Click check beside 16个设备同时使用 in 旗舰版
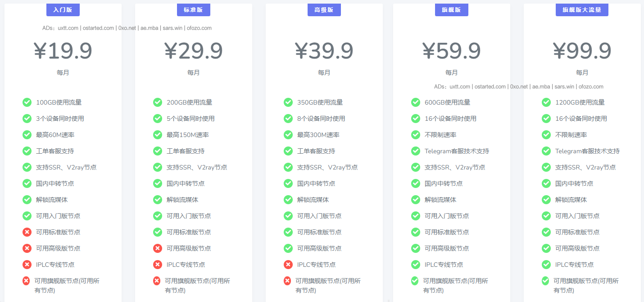The image size is (644, 302). click(x=415, y=119)
